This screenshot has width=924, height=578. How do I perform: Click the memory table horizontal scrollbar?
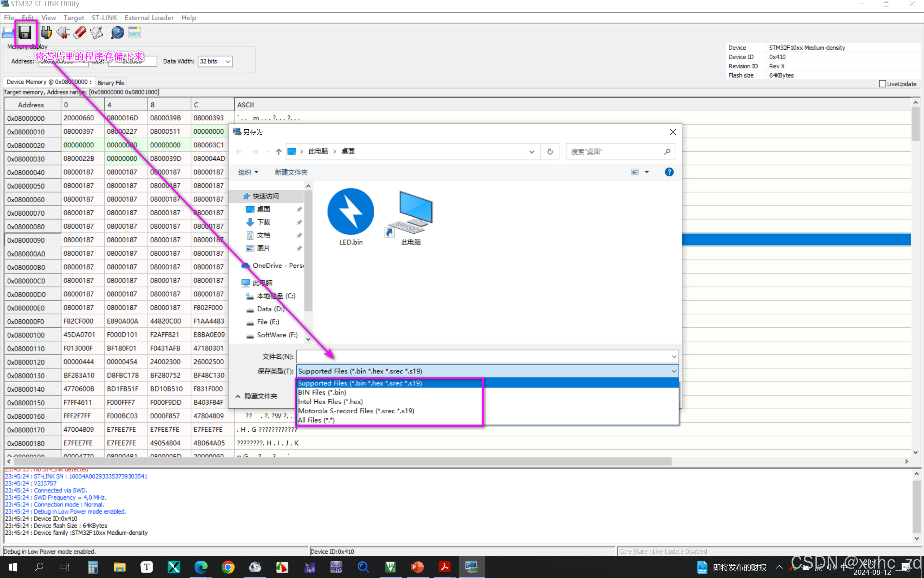[x=343, y=461]
